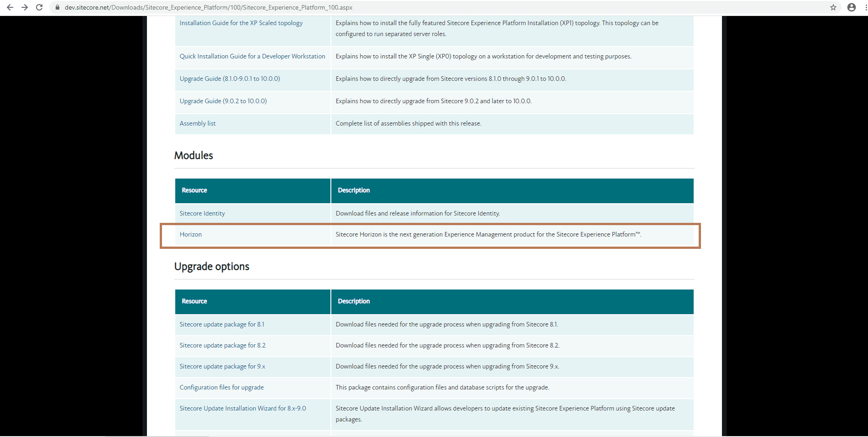868x437 pixels.
Task: Click description about upgrading from Sitecore 8.1
Action: point(447,324)
